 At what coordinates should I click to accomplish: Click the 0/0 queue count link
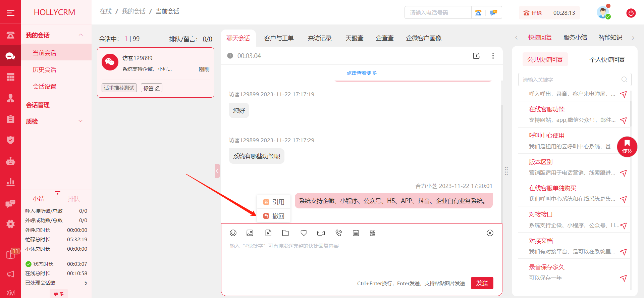(207, 39)
